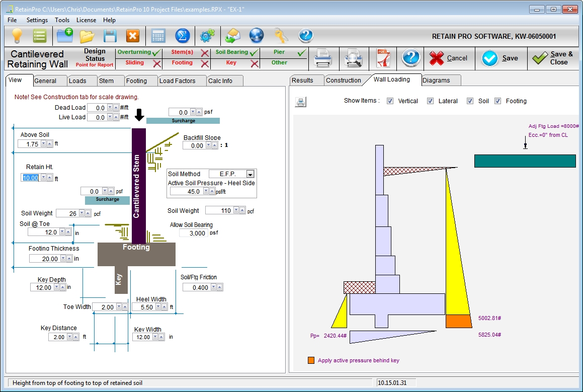Click the Save & Close button
The width and height of the screenshot is (583, 392).
pos(554,58)
